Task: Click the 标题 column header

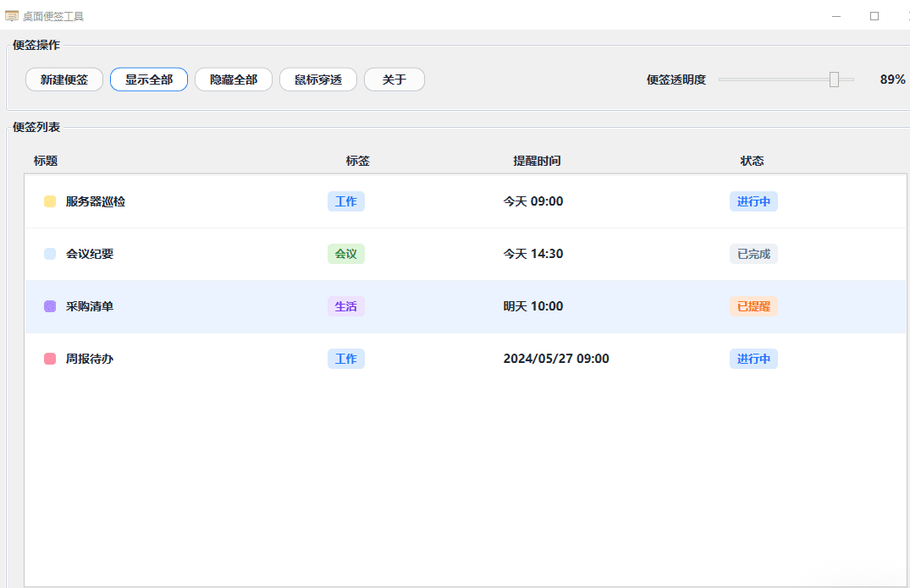Action: point(45,161)
